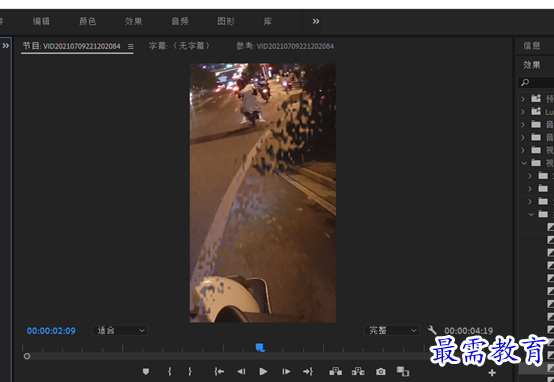Image resolution: width=554 pixels, height=382 pixels.
Task: Step back one frame
Action: pos(241,371)
